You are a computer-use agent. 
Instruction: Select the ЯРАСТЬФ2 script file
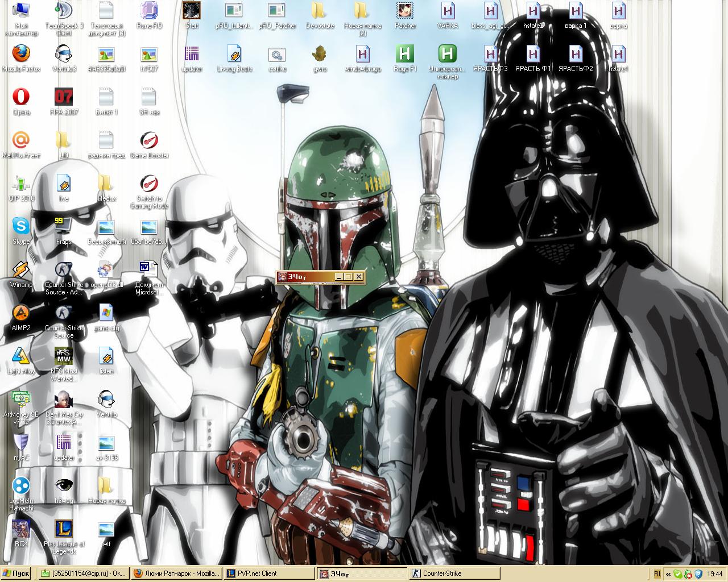[576, 59]
